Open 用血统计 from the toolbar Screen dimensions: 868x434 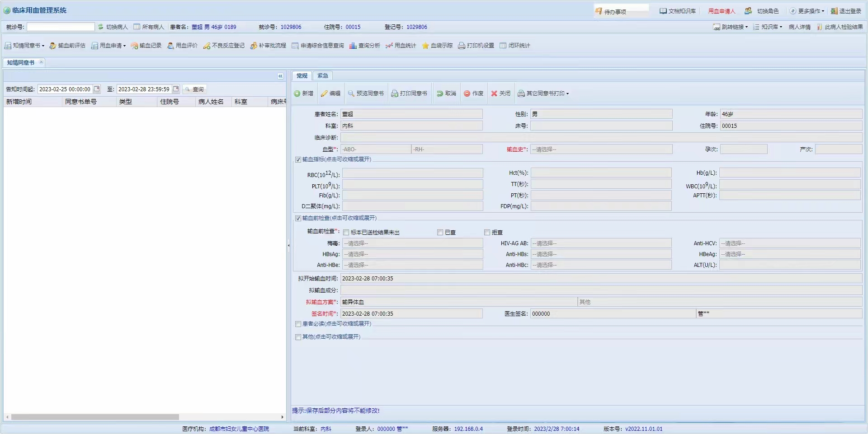coord(401,46)
